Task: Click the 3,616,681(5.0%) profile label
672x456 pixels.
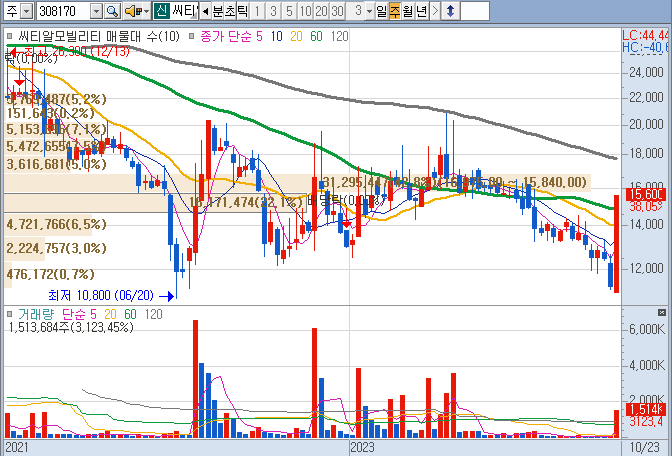Action: pos(56,164)
